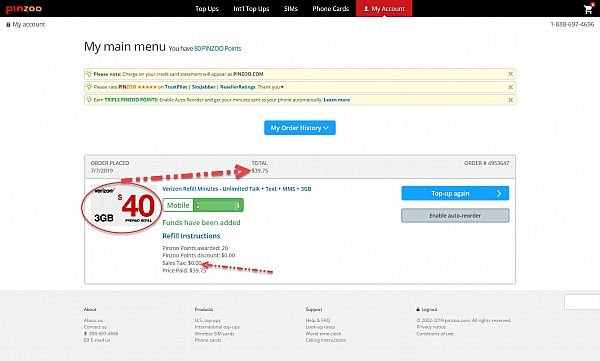Dismiss the credit card statement notice
Screen dimensions: 600x361
(510, 74)
